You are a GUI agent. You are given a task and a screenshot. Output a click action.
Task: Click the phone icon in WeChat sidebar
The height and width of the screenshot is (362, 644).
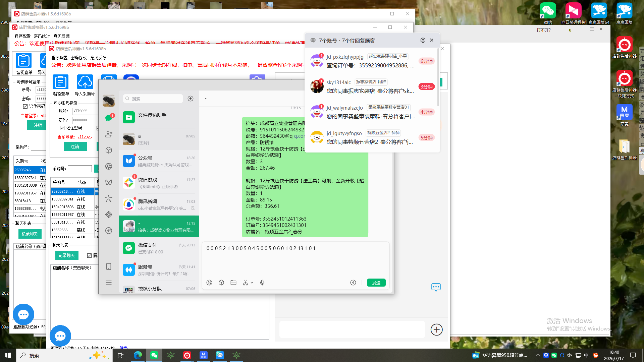coord(109,266)
